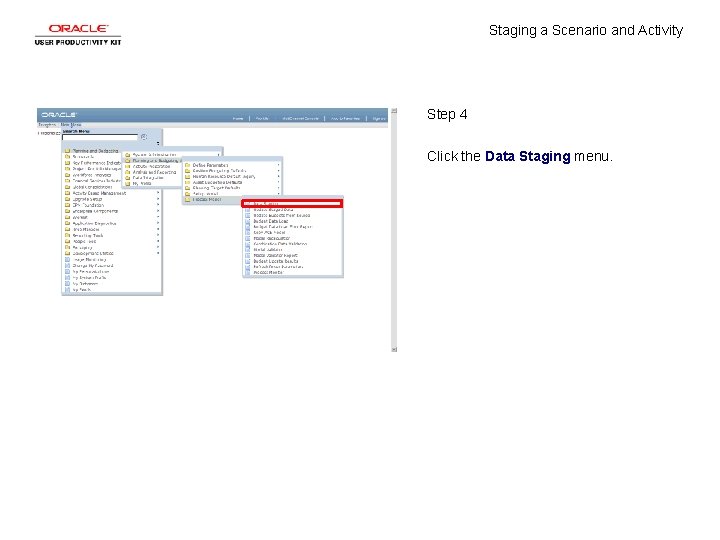Click the Oracle logo in application header

59,114
